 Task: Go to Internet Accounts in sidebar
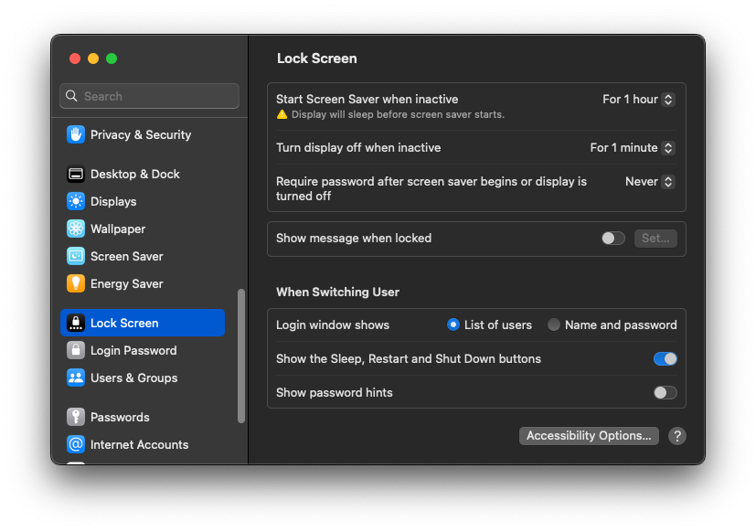click(139, 444)
